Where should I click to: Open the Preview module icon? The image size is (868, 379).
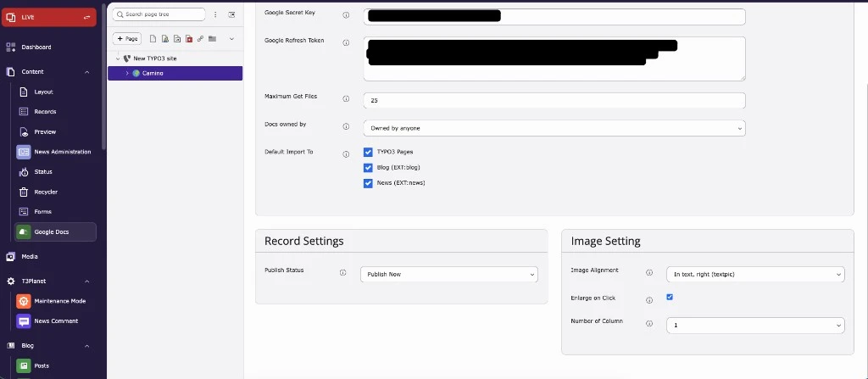tap(24, 132)
